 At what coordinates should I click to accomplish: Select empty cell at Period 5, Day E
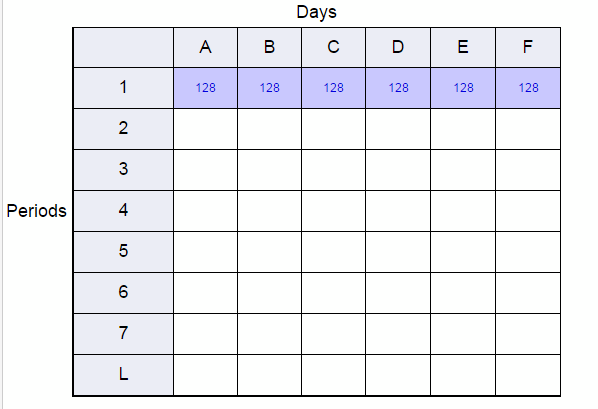463,252
